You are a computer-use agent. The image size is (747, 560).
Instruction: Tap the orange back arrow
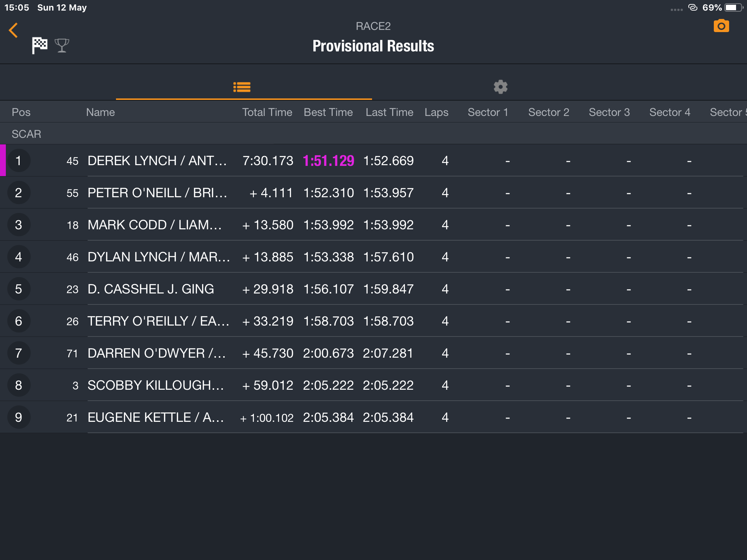coord(13,30)
